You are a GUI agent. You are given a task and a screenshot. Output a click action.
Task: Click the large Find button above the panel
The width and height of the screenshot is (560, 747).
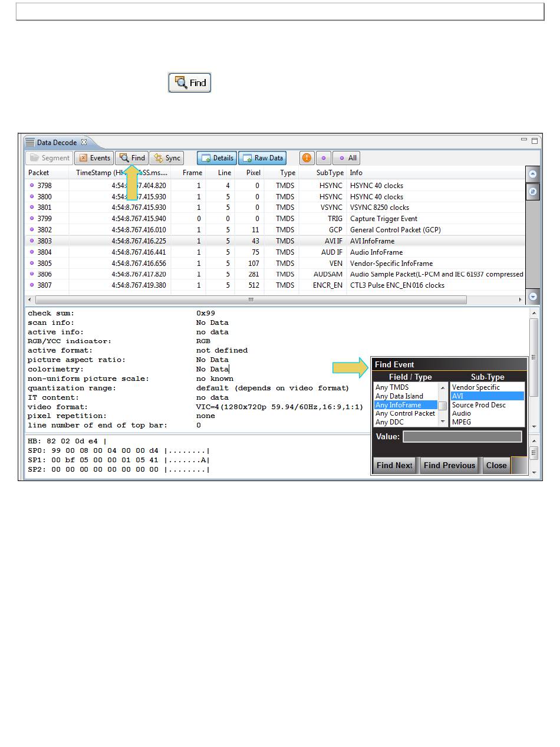coord(190,83)
